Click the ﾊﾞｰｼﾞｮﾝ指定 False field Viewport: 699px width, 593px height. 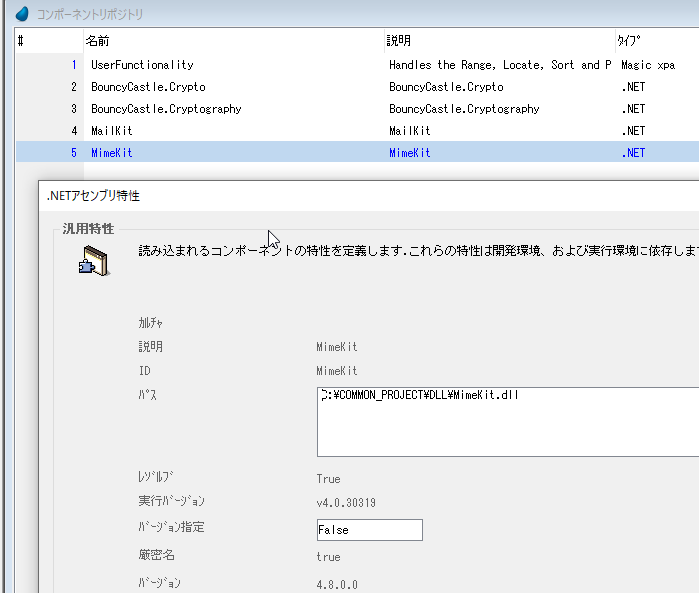[x=369, y=530]
